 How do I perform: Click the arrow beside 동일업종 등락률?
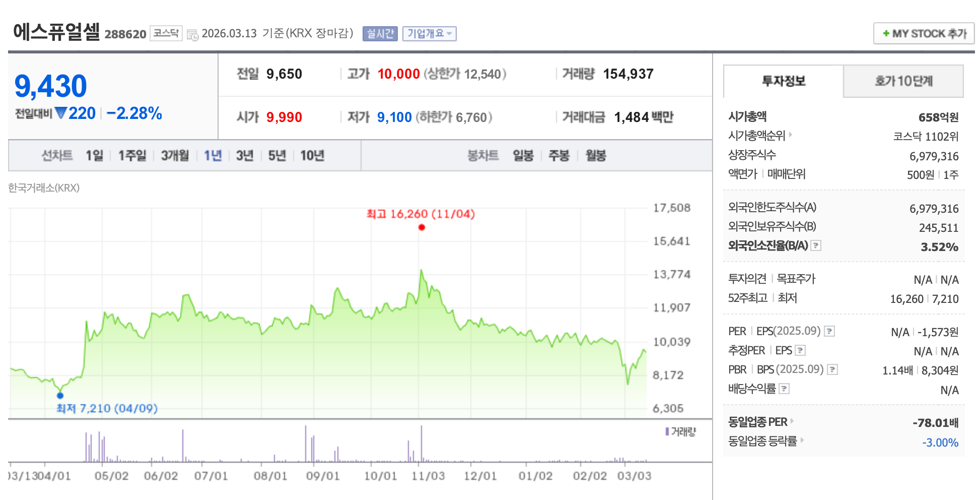[802, 440]
